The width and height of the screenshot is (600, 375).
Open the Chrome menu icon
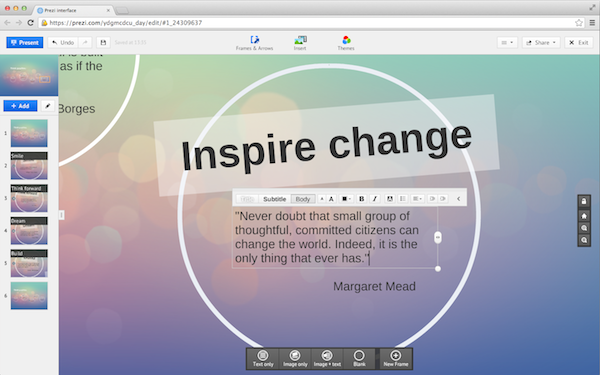[592, 23]
